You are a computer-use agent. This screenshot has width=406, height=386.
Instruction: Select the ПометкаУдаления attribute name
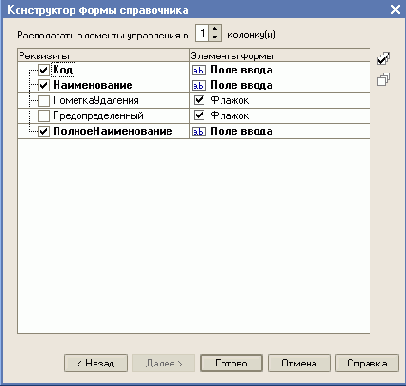click(x=96, y=100)
